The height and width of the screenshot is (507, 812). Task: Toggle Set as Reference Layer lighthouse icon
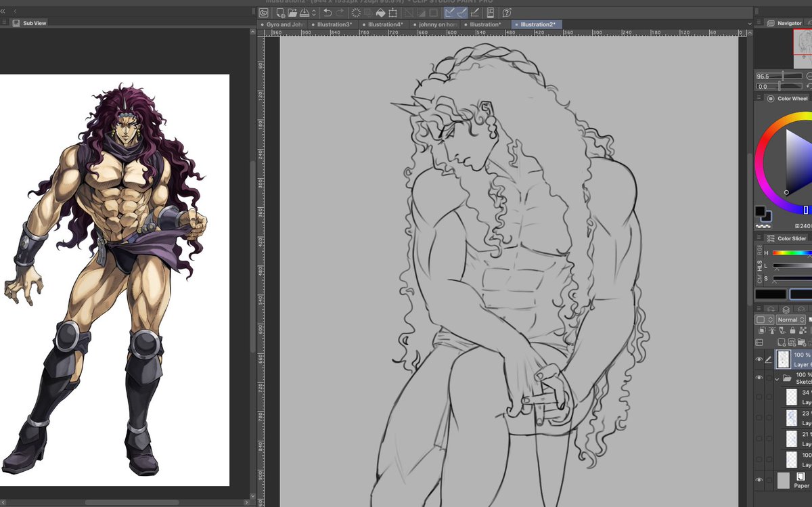point(772,330)
